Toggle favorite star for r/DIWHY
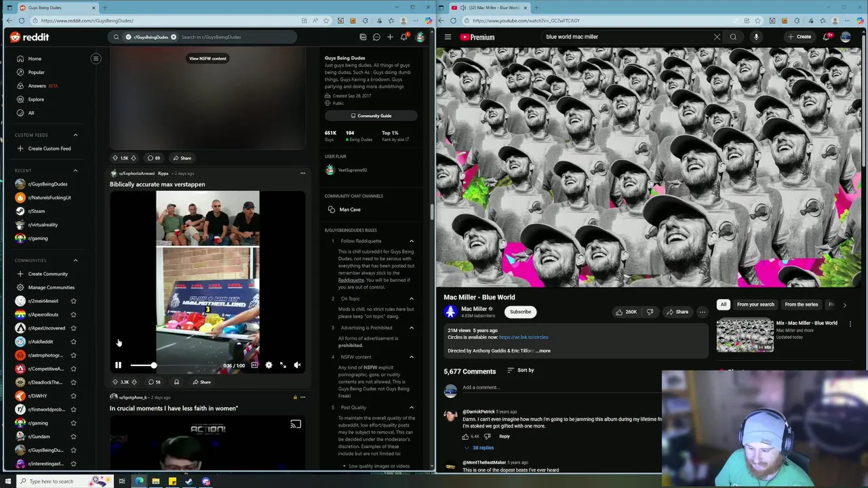The image size is (868, 488). click(73, 396)
